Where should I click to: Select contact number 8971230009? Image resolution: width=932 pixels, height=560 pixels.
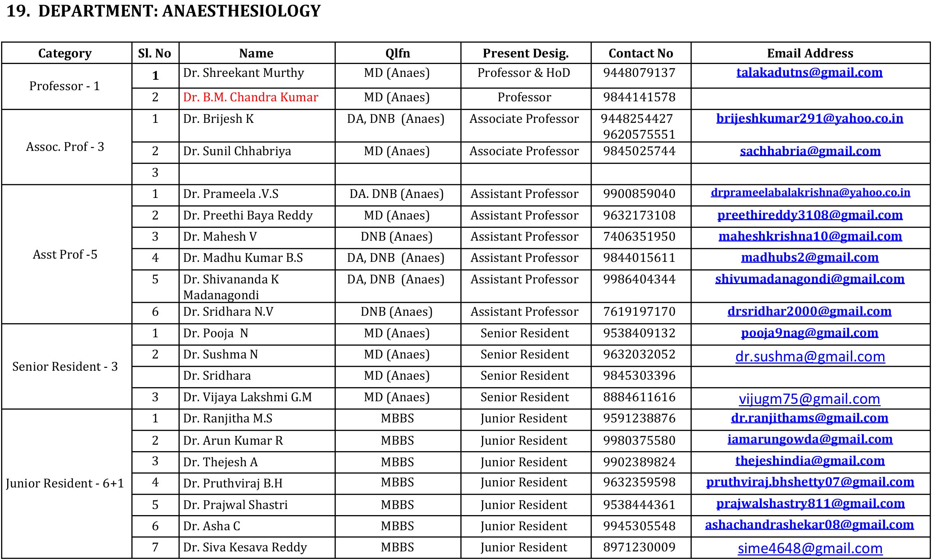639,547
